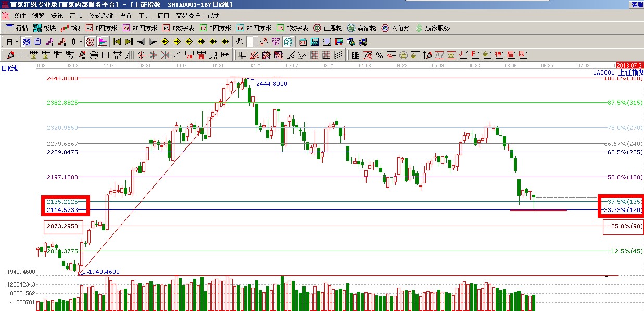This screenshot has width=644, height=311.
Task: Open the 交易委托 menu
Action: tap(188, 16)
